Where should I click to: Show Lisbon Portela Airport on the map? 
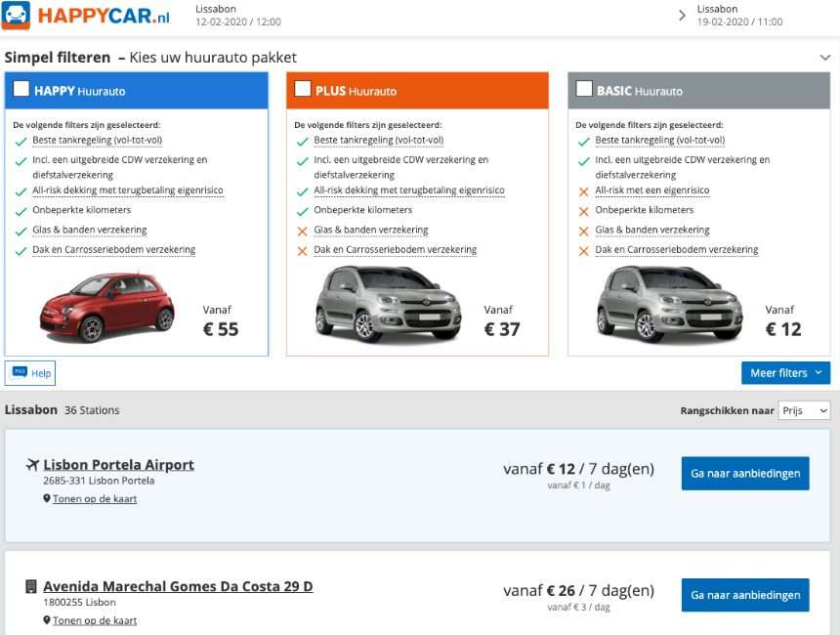[95, 499]
